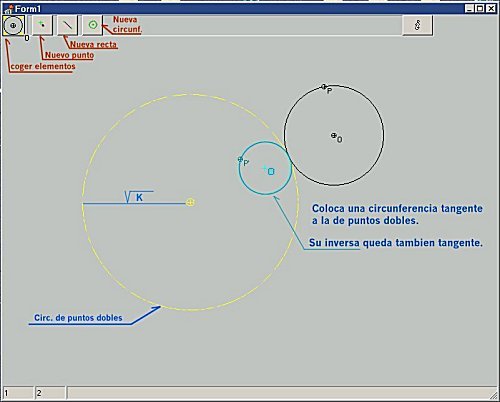Image resolution: width=500 pixels, height=402 pixels.
Task: Click the window resize grip corner
Action: [493, 395]
